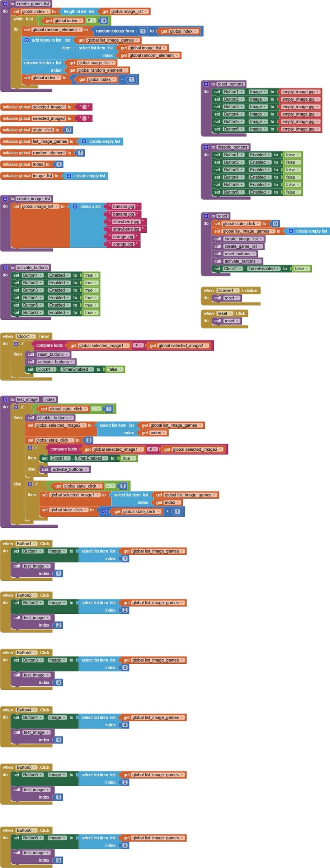
Task: Open mutator gear on make a list block
Action: [75, 207]
